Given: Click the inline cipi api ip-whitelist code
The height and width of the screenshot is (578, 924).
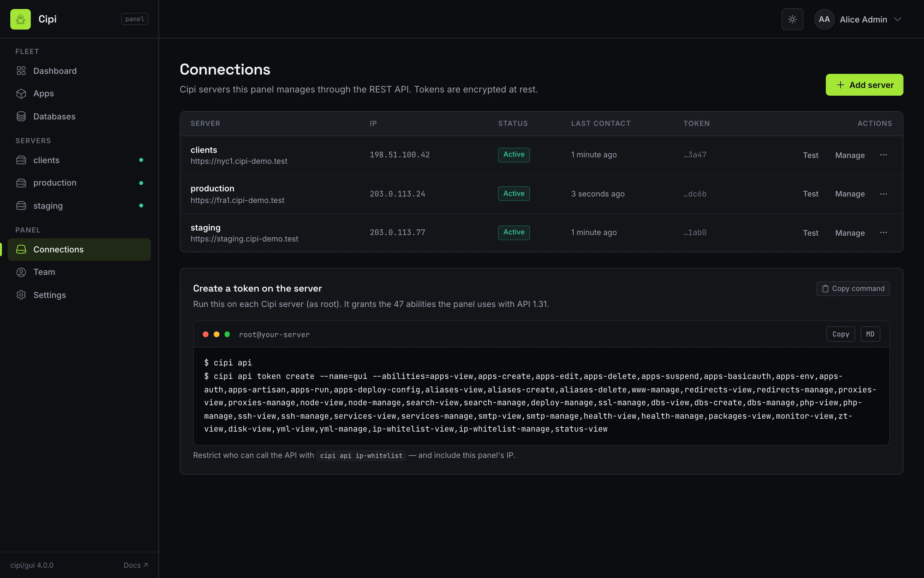Looking at the screenshot, I should click(x=361, y=456).
